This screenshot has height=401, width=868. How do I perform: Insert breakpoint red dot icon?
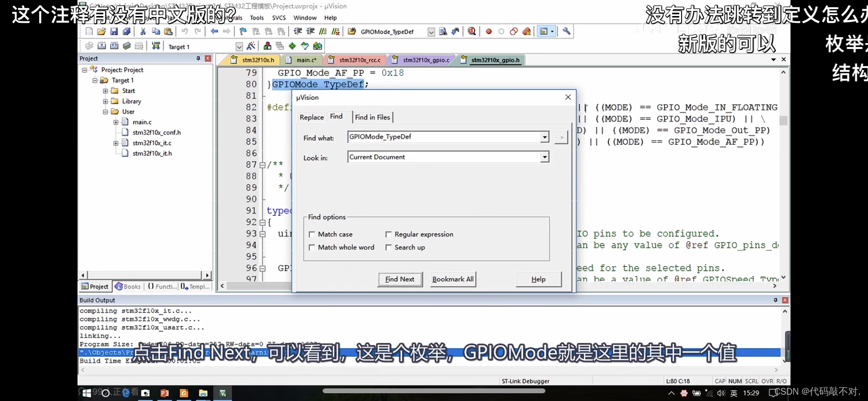(x=489, y=31)
